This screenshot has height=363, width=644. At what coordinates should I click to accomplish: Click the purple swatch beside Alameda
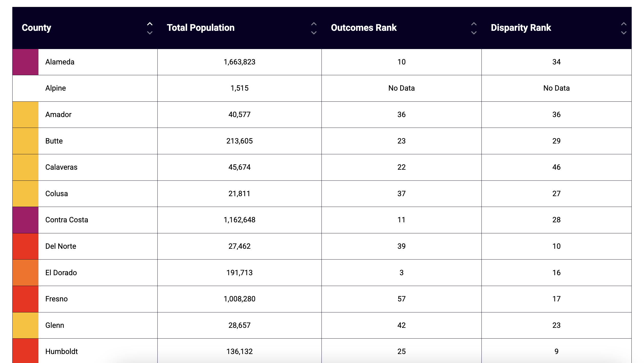pyautogui.click(x=25, y=62)
